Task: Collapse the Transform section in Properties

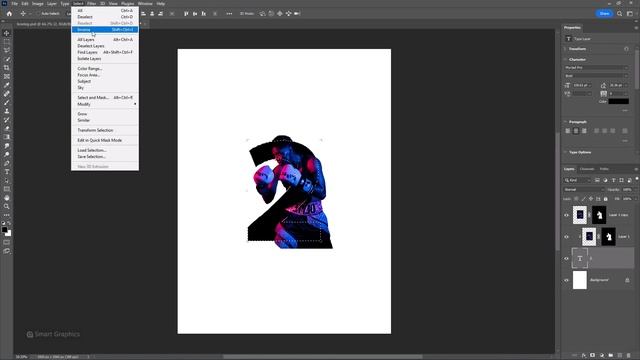Action: click(x=565, y=49)
